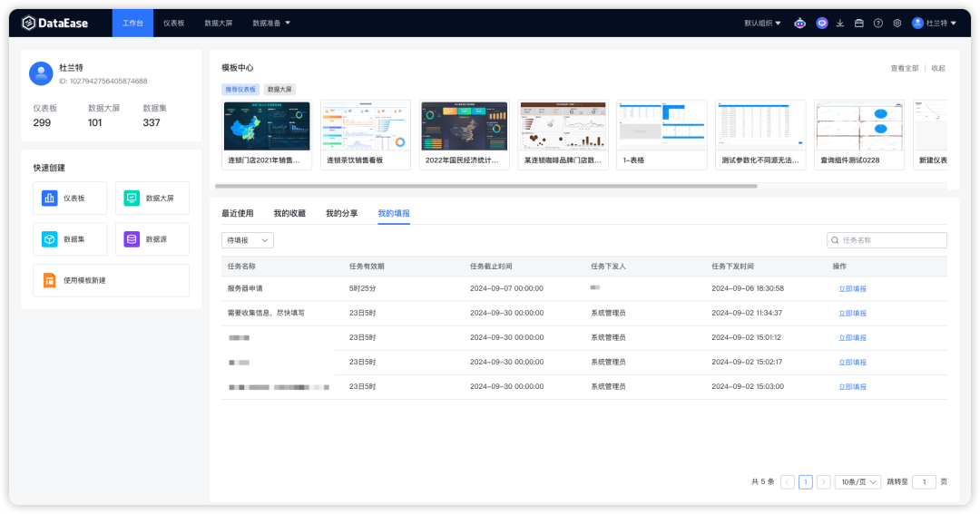Image resolution: width=980 pixels, height=514 pixels.
Task: Click the 仪表板 quick create icon
Action: coord(50,198)
